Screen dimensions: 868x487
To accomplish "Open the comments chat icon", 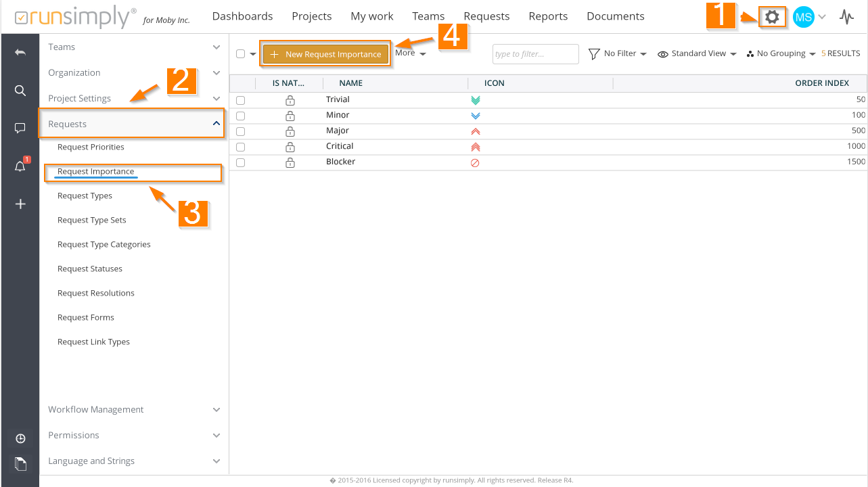I will [x=20, y=128].
